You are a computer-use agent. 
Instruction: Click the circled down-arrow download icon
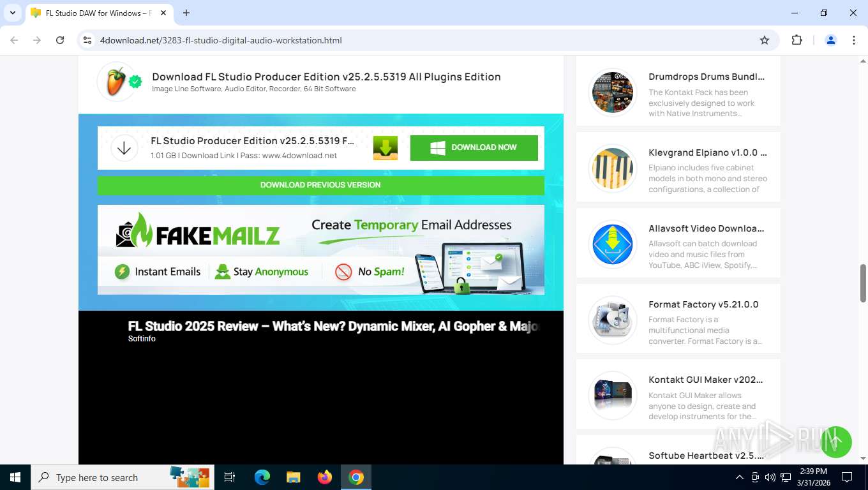124,148
